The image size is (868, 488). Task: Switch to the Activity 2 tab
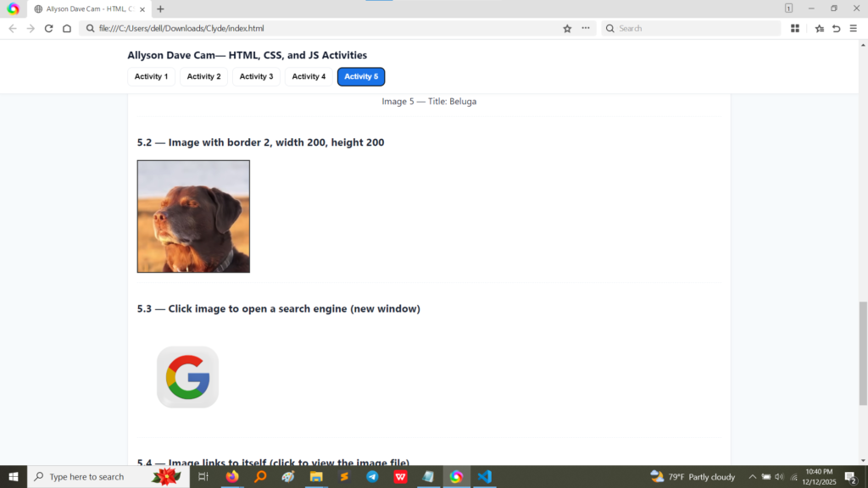click(x=204, y=77)
